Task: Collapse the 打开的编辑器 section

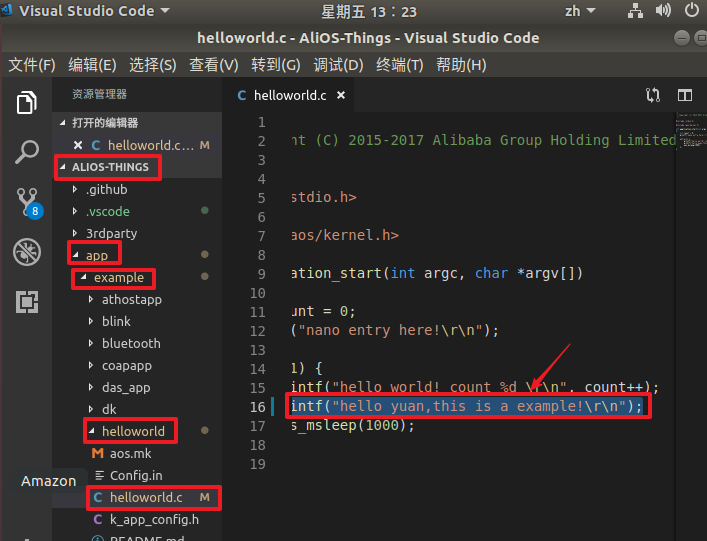Action: point(137,123)
